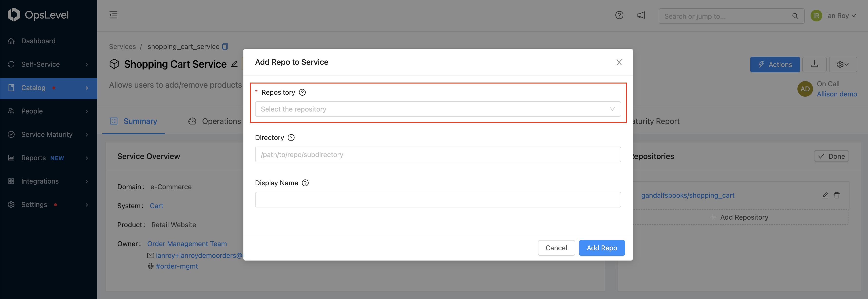
Task: Expand the Catalog chevron
Action: [x=87, y=88]
